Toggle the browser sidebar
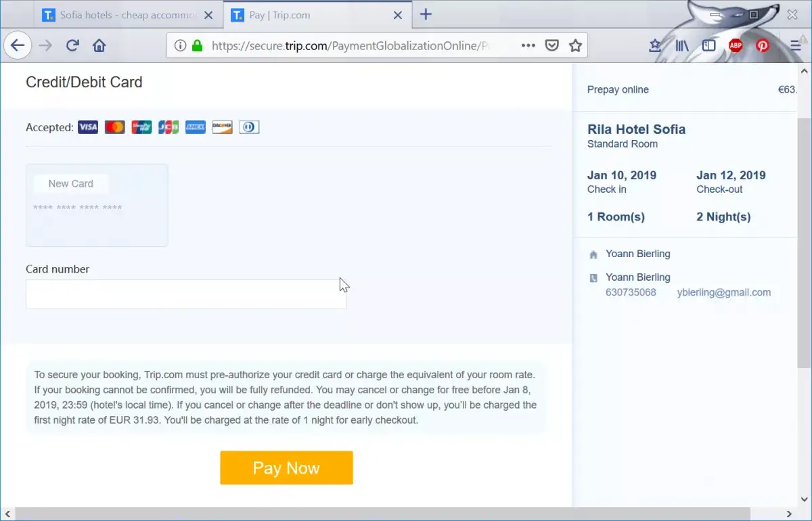 pyautogui.click(x=708, y=45)
